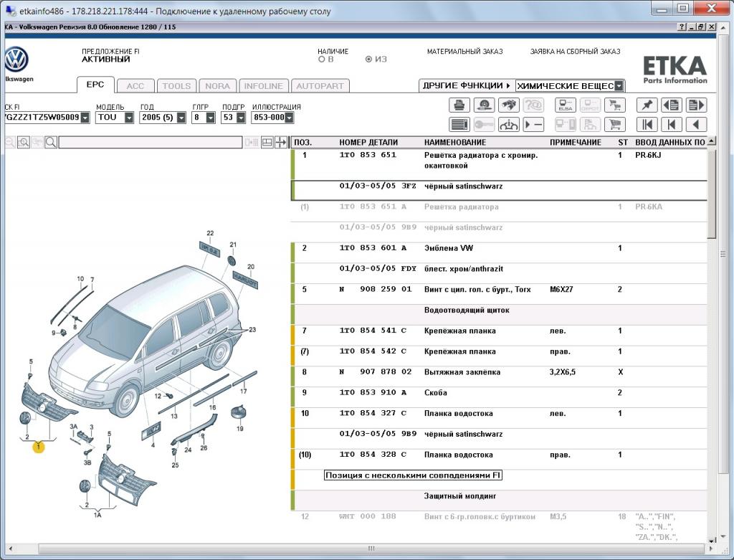
Task: Click the illustration search input field
Action: (x=151, y=143)
